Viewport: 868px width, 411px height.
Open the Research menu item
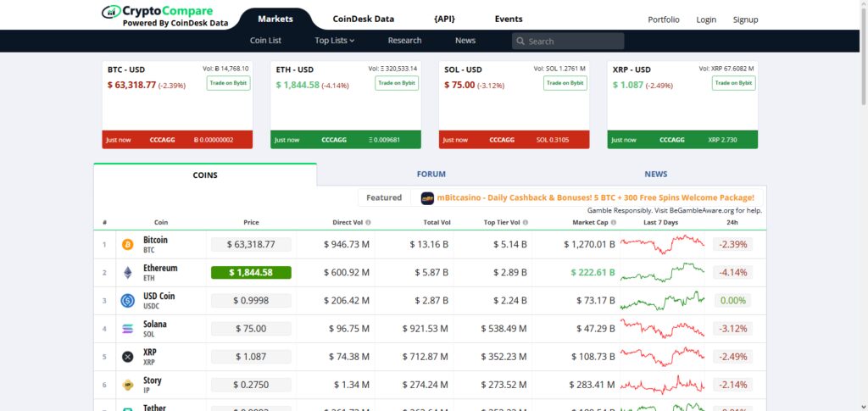click(x=404, y=41)
